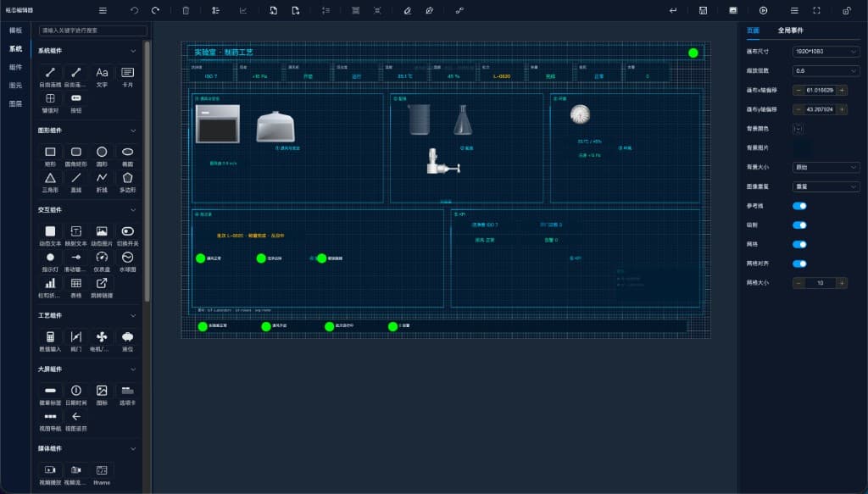Add the 表格 table component
This screenshot has height=494, width=868.
click(x=75, y=287)
